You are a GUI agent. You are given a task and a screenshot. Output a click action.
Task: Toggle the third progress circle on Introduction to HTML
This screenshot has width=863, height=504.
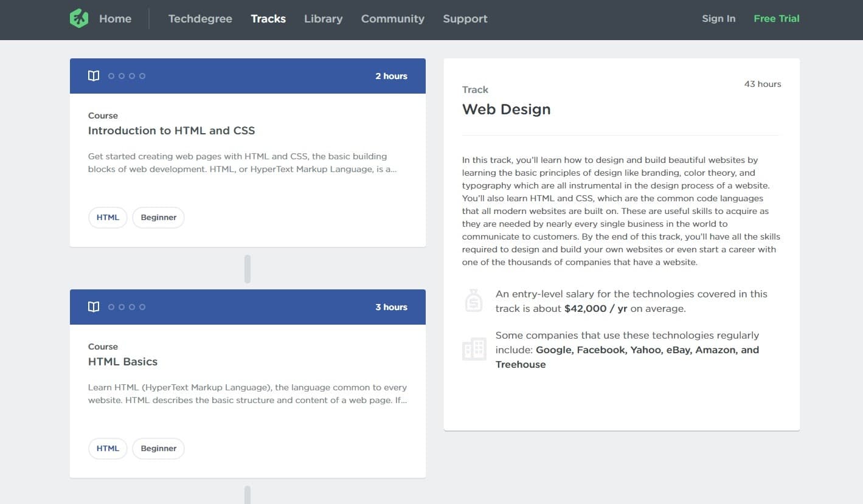tap(132, 76)
